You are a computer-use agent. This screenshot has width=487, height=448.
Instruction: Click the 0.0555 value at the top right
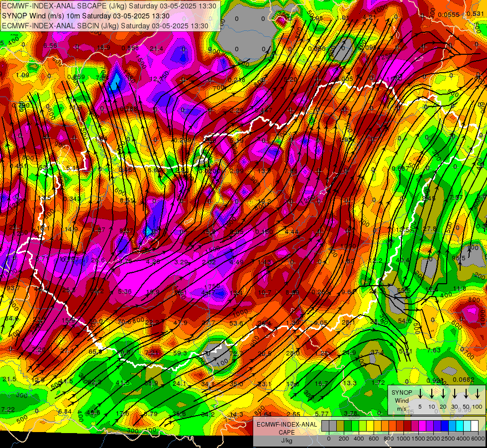tap(449, 14)
